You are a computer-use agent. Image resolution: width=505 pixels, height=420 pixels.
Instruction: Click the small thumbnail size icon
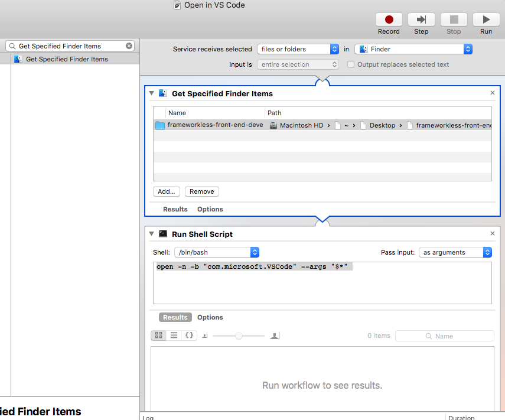[x=205, y=336]
